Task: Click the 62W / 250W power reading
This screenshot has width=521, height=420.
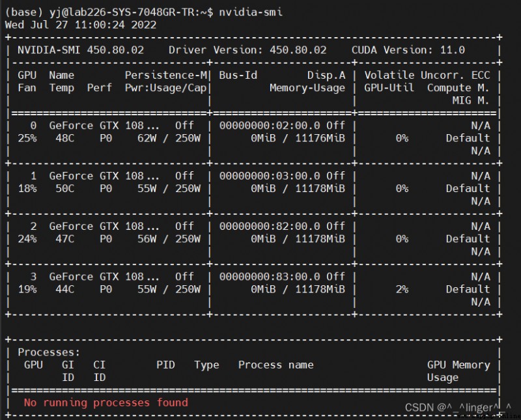Action: pyautogui.click(x=169, y=138)
